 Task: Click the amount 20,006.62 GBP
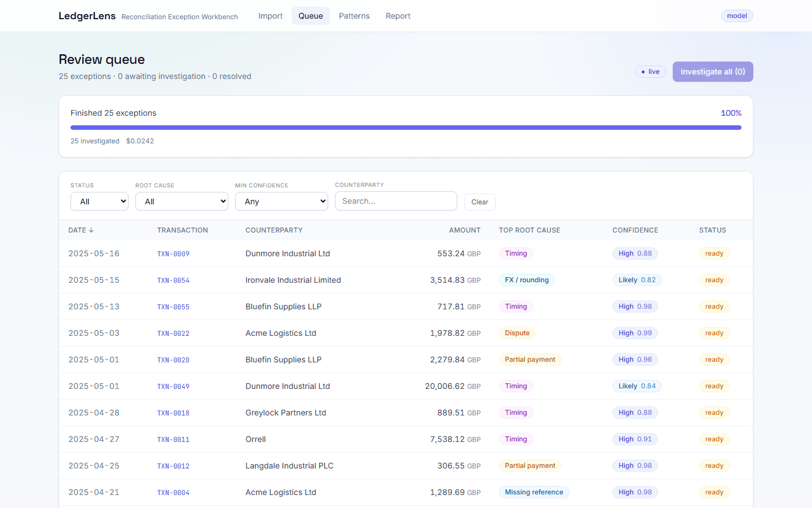[x=453, y=386]
